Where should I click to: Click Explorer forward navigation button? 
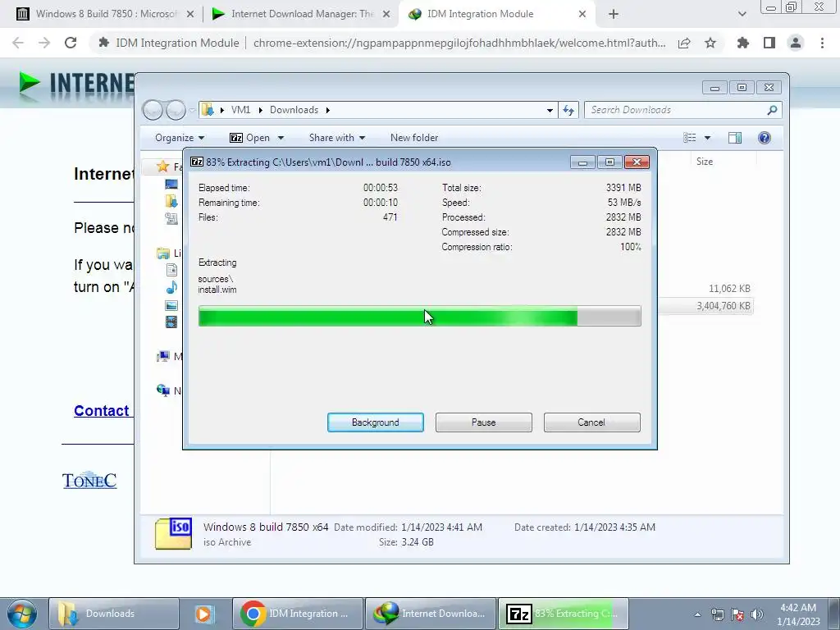point(176,110)
